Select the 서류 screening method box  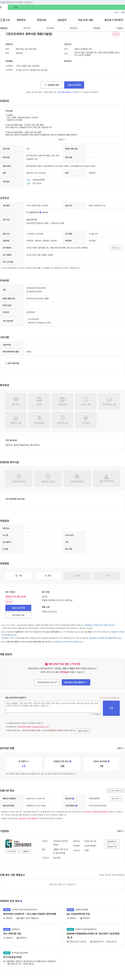tap(19, 576)
